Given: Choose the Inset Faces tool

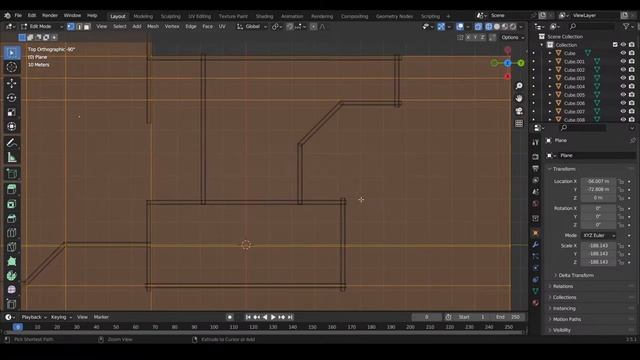Looking at the screenshot, I should click(x=11, y=204).
